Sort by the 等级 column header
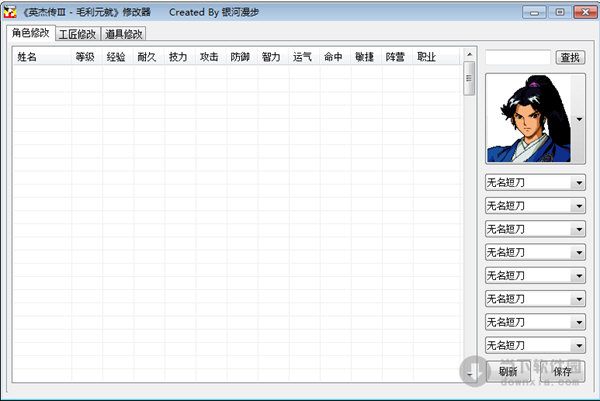The width and height of the screenshot is (600, 401). [x=86, y=57]
